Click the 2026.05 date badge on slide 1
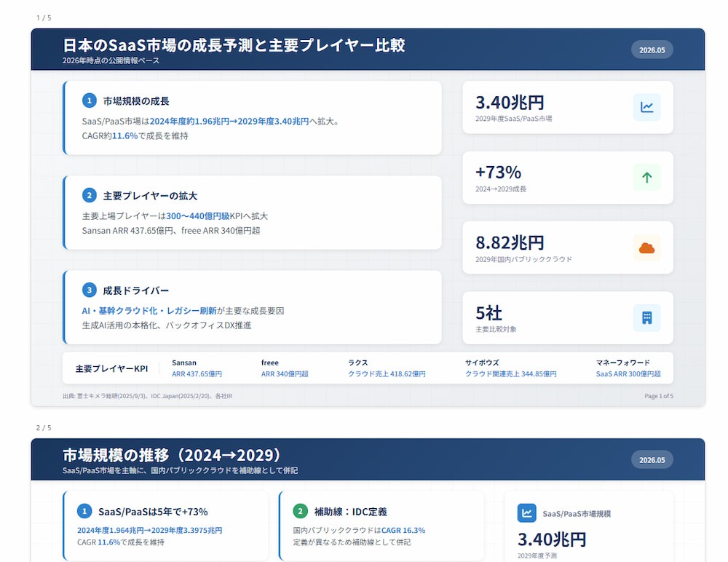The height and width of the screenshot is (562, 728). (x=652, y=50)
